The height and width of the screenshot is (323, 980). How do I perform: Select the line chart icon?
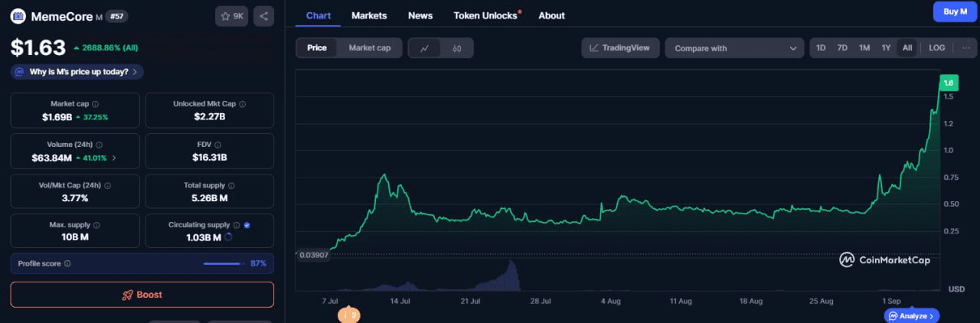(x=425, y=48)
